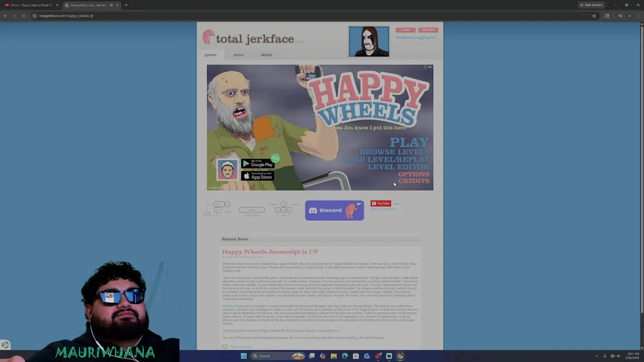Image resolution: width=644 pixels, height=362 pixels.
Task: Open the LEVEL EDITOR
Action: pyautogui.click(x=398, y=167)
